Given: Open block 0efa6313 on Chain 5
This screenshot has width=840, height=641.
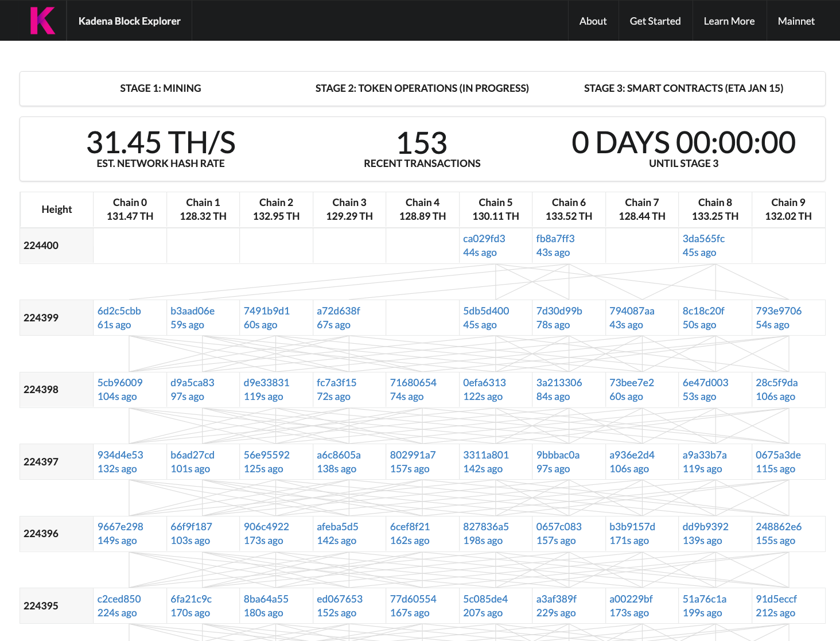Looking at the screenshot, I should tap(485, 383).
